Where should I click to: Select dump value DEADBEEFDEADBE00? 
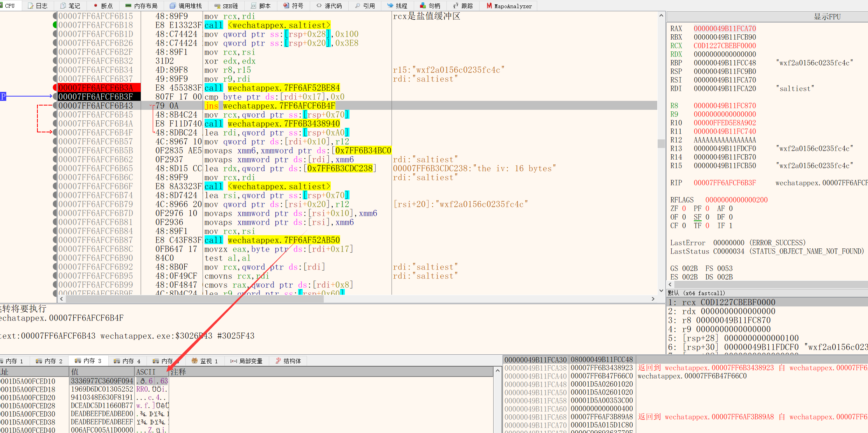pyautogui.click(x=102, y=414)
